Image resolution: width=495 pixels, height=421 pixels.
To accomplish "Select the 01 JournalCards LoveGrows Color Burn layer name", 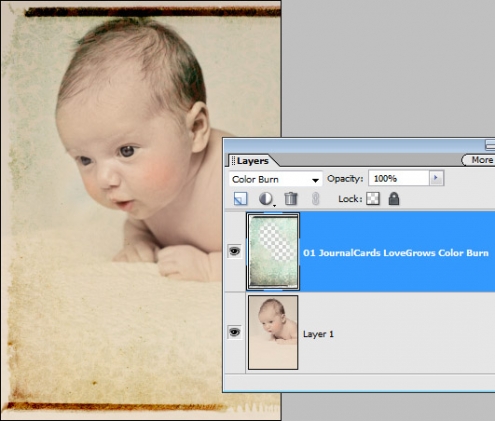I will [x=396, y=253].
